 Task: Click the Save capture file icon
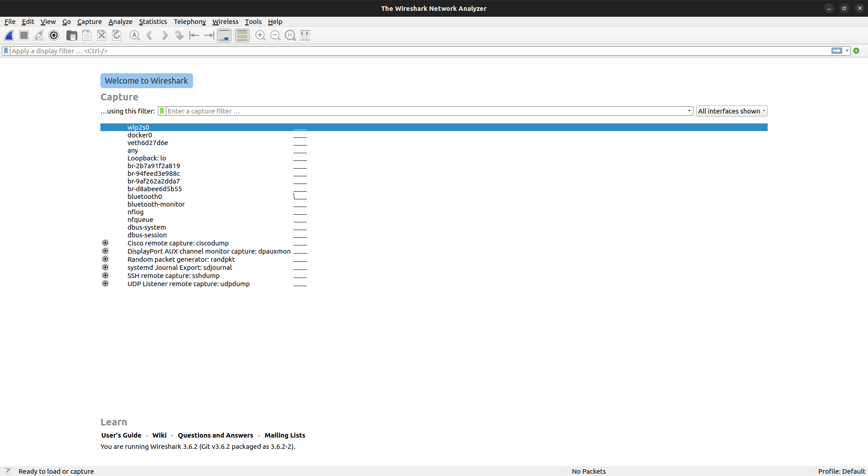click(87, 35)
